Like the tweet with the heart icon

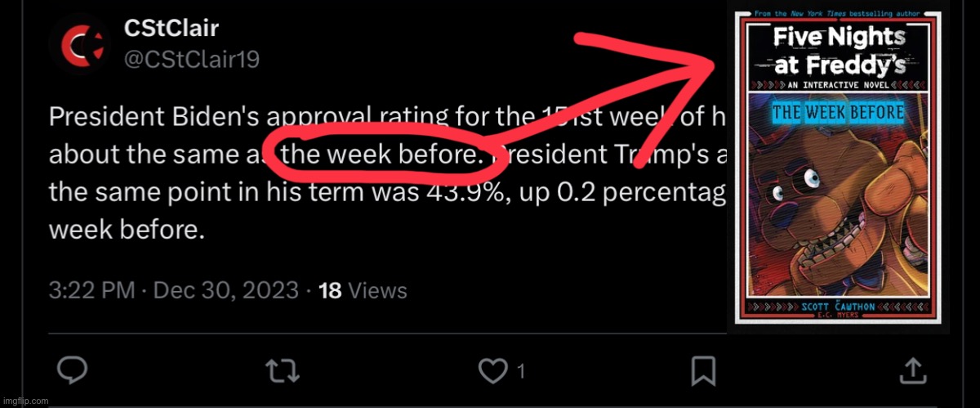click(x=492, y=370)
